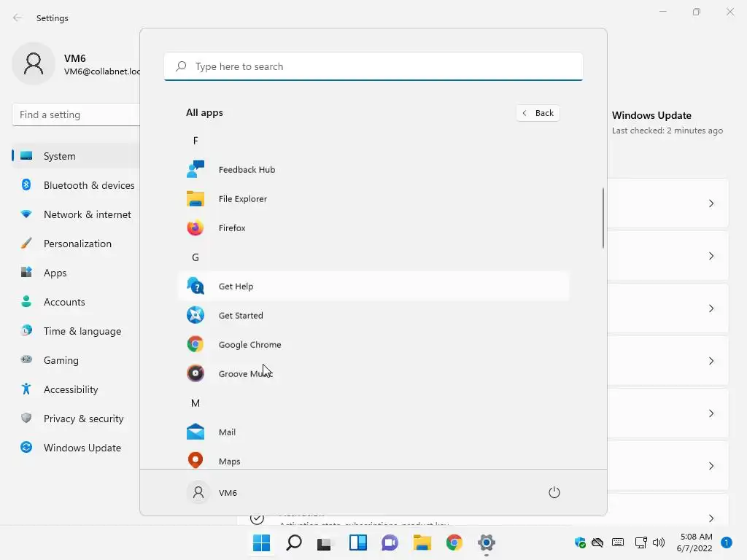The width and height of the screenshot is (747, 560).
Task: Open the Maps app
Action: click(x=373, y=461)
